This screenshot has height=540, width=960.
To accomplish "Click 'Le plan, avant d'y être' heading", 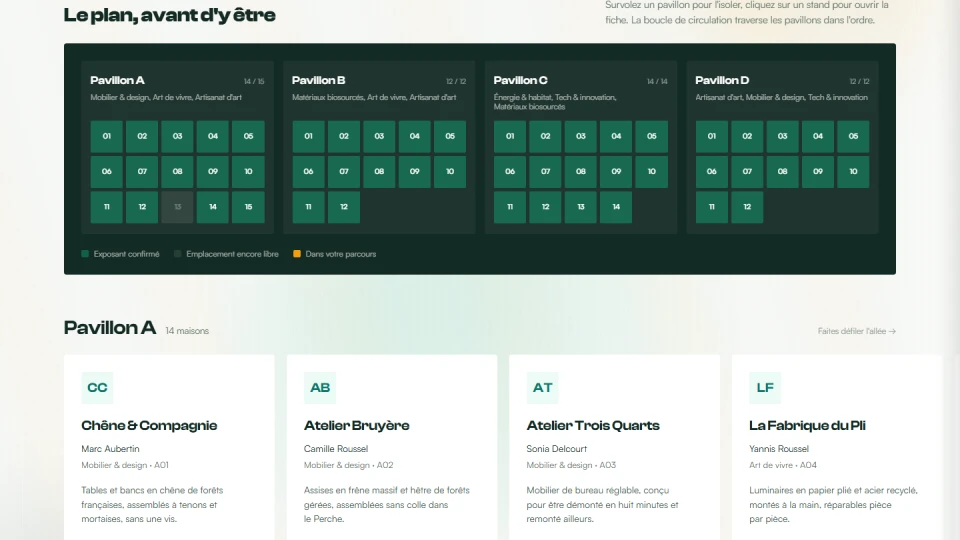I will 170,15.
